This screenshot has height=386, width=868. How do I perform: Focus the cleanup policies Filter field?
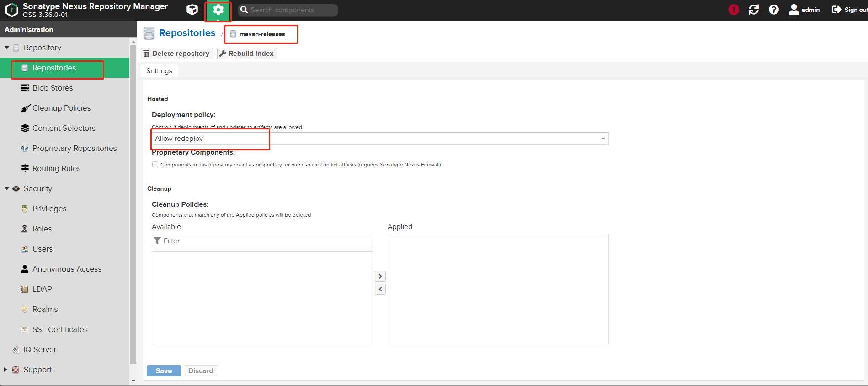(x=262, y=241)
